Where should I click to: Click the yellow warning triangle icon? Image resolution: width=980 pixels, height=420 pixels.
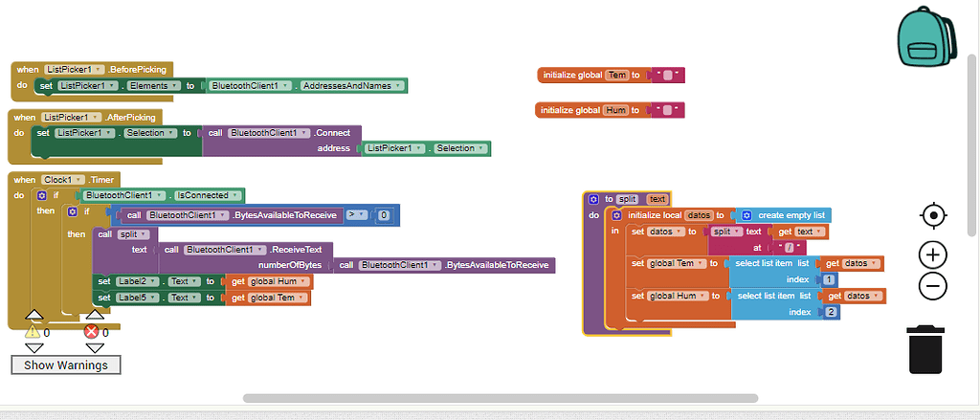[x=33, y=331]
